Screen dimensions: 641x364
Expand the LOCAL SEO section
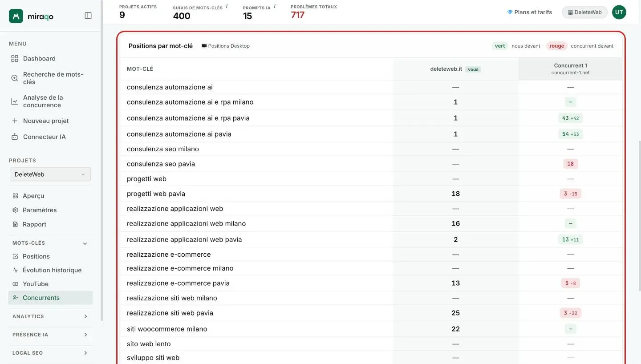(50, 353)
